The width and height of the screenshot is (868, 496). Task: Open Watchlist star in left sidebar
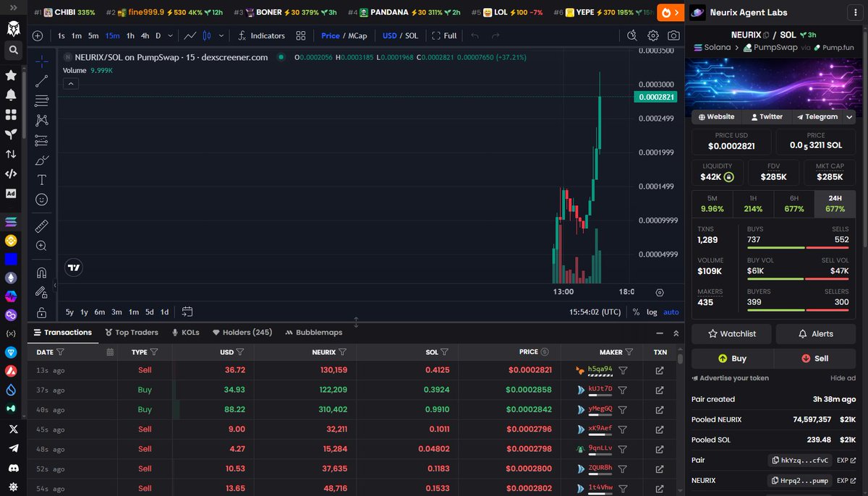[11, 75]
